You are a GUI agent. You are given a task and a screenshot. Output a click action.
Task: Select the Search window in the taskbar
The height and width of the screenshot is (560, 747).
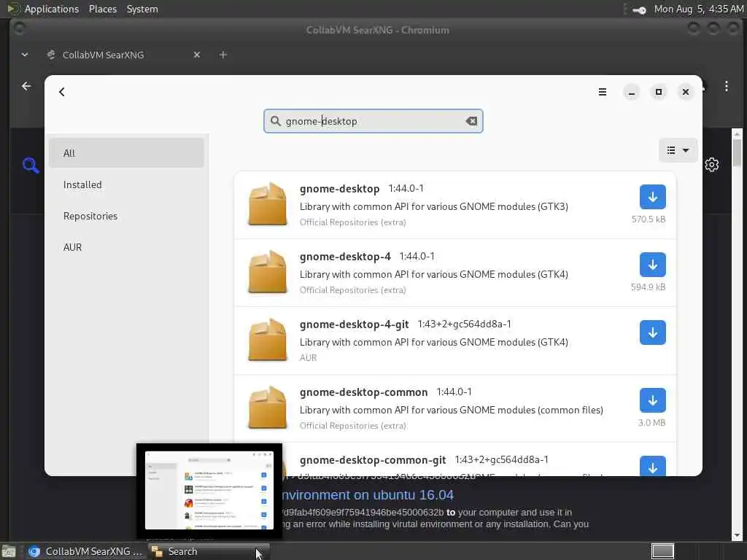tap(209, 551)
